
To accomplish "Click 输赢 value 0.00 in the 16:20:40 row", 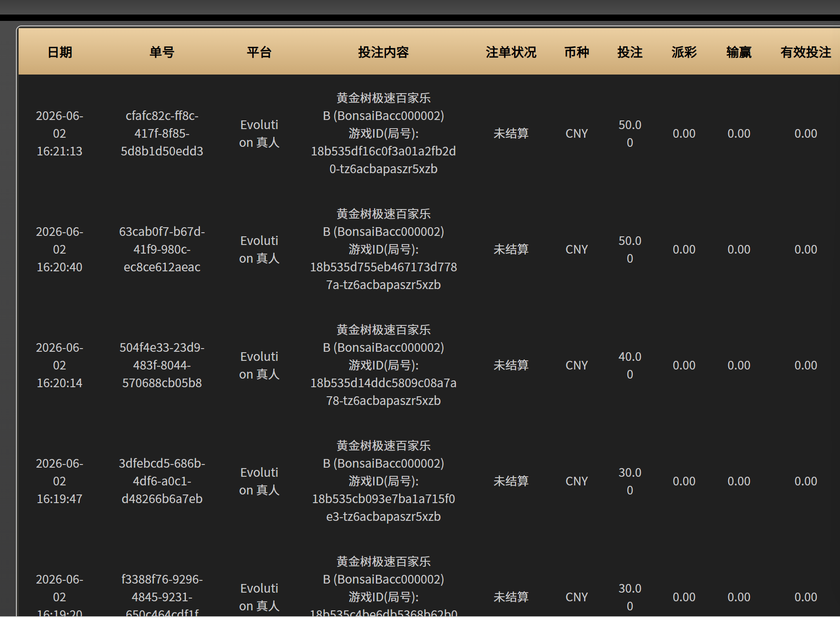I will click(739, 249).
